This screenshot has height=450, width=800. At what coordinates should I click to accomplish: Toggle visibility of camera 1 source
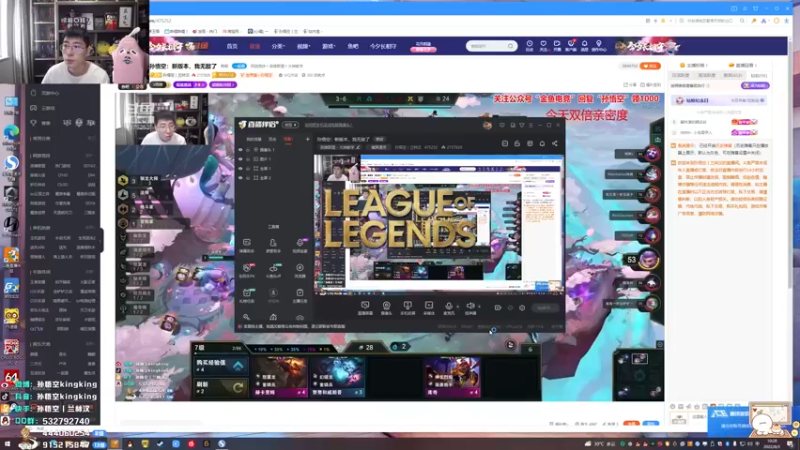240,149
